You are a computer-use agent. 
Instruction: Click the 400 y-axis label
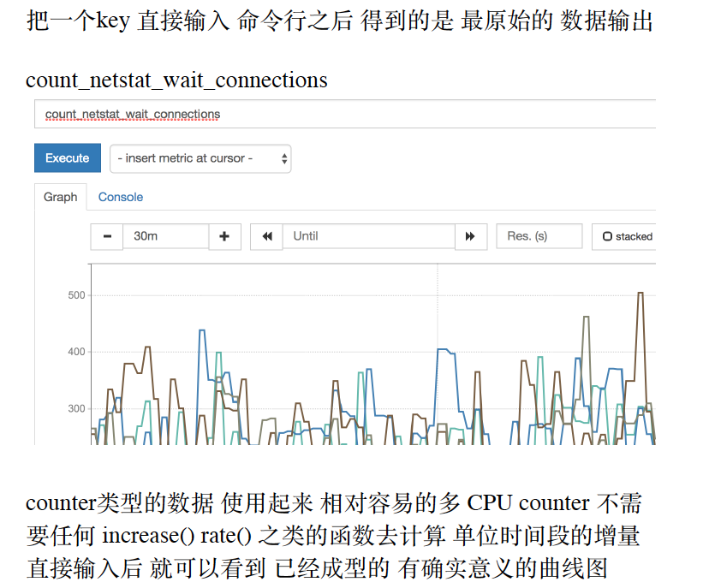[x=76, y=352]
